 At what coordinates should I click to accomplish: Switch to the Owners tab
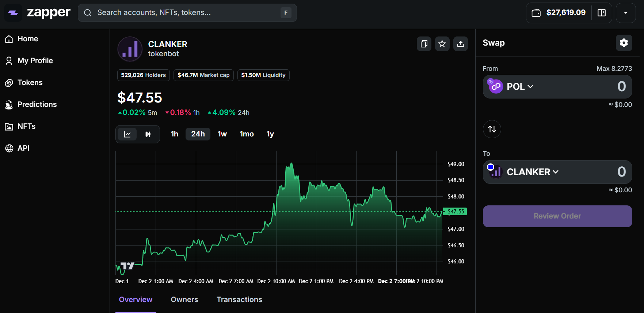184,300
